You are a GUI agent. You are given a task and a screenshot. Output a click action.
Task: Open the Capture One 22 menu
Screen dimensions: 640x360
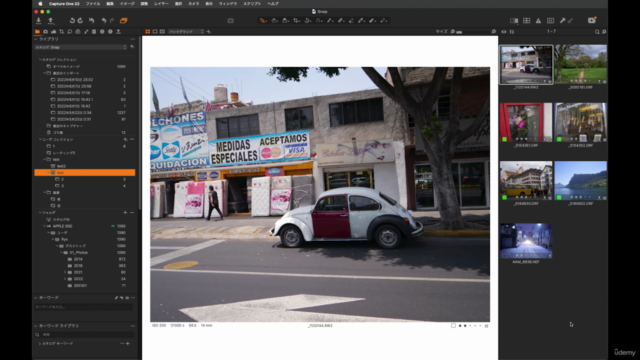[x=64, y=4]
